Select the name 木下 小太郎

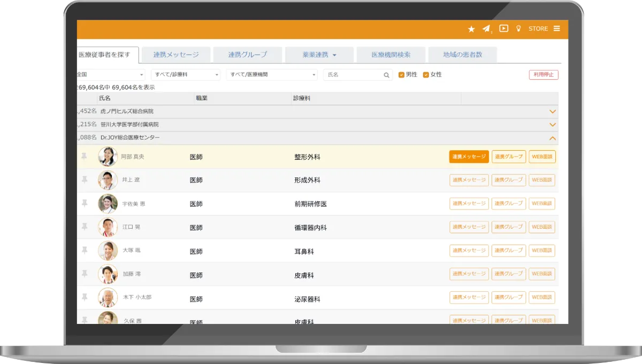137,297
